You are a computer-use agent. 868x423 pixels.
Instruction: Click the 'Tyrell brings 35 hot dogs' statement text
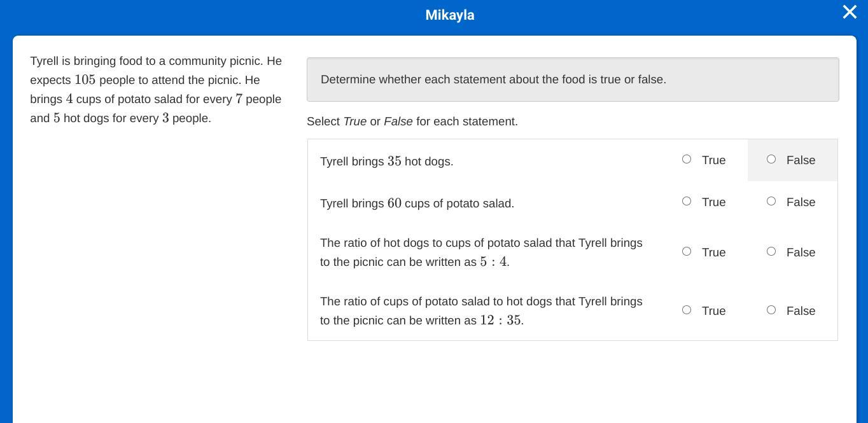point(386,162)
